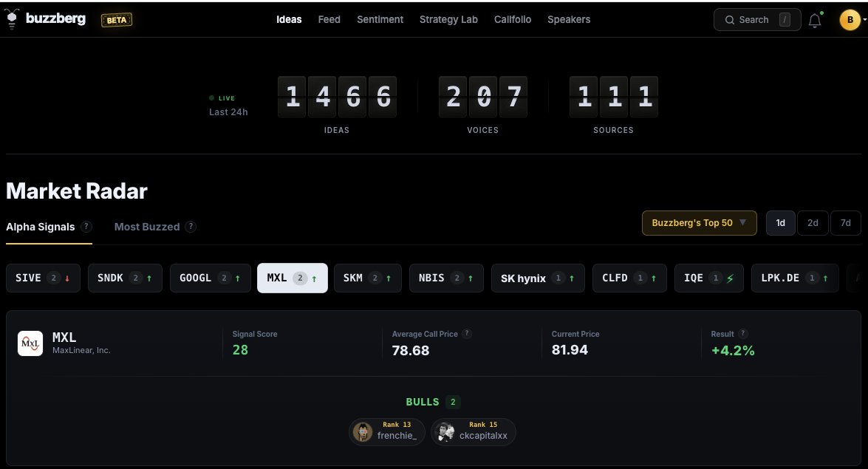Expand Buzzberg's Top 50 dropdown

(x=699, y=222)
